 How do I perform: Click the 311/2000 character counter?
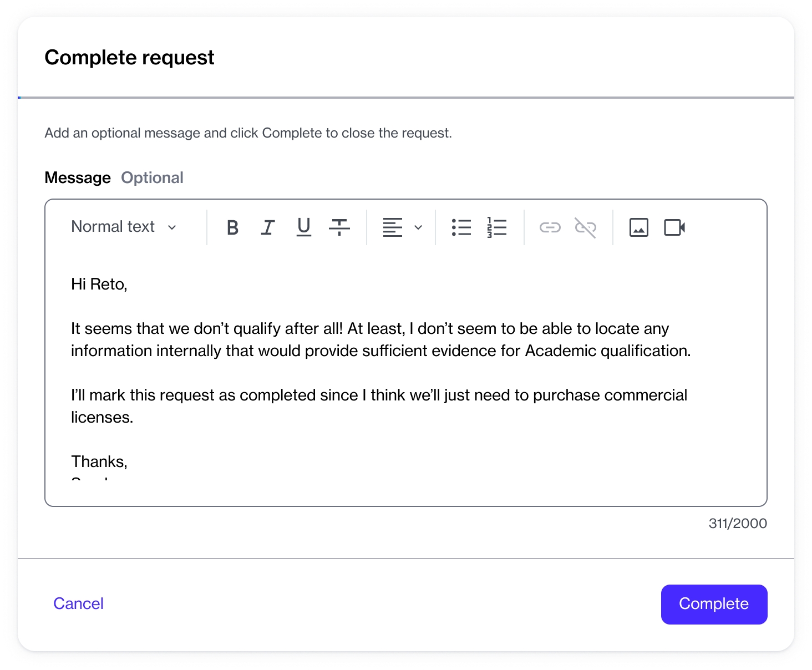[737, 524]
